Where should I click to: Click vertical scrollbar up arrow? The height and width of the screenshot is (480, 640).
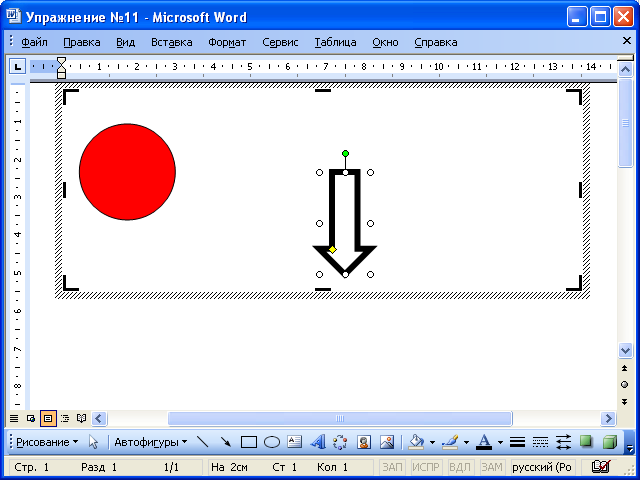(625, 69)
